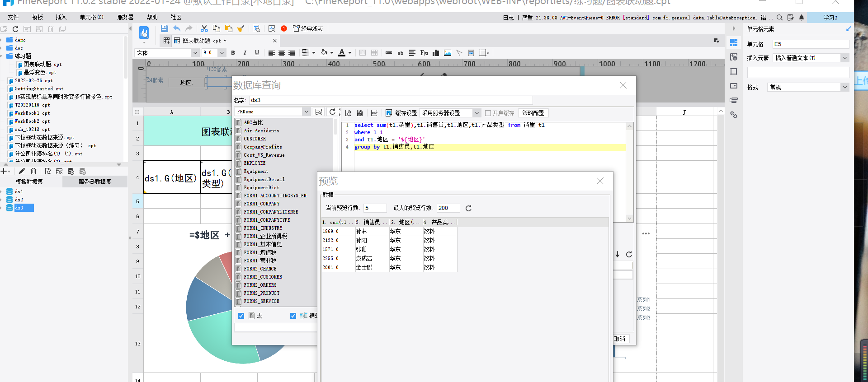
Task: Click the 最大的预览行数 input field
Action: tap(448, 208)
